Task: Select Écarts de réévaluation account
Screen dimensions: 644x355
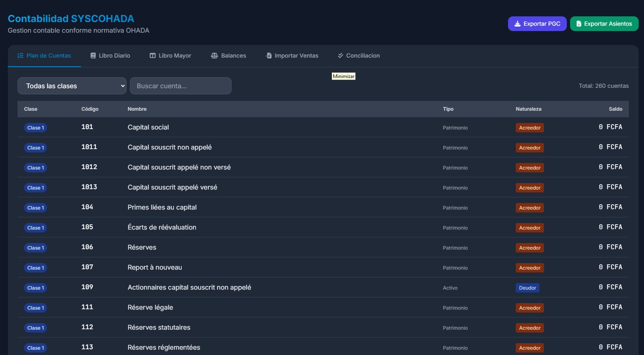Action: point(162,228)
